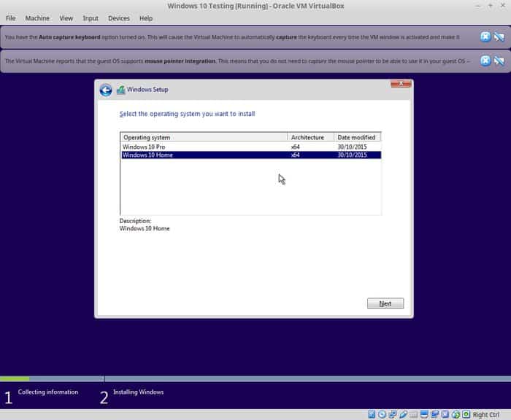Click the Installing Windows step label
The image size is (511, 420).
point(139,392)
